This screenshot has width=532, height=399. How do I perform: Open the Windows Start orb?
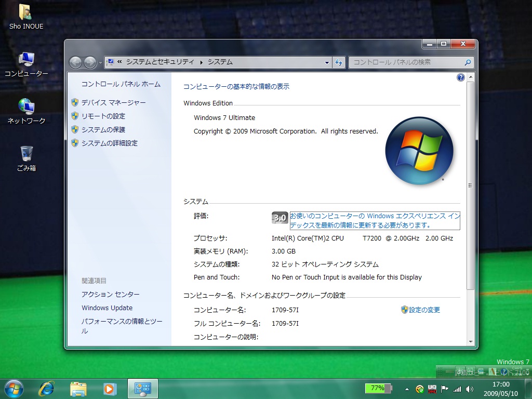click(14, 389)
